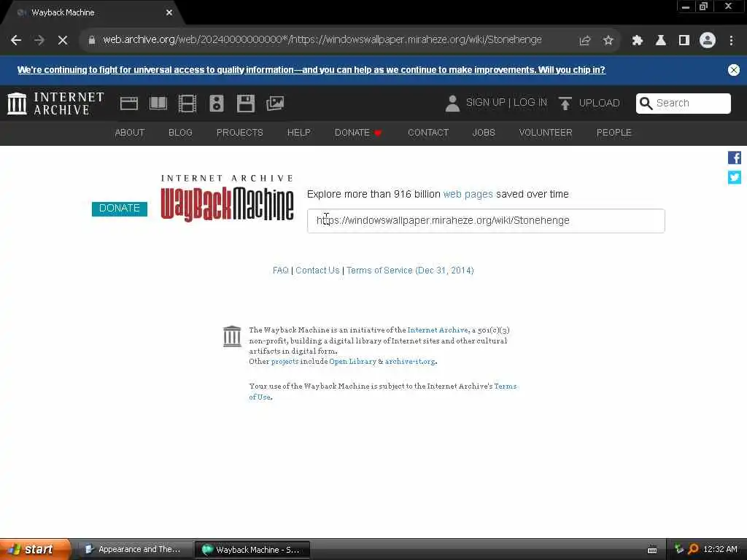Screen dimensions: 747x560
Task: Click the on-screen keyboard tray icon
Action: 652,550
